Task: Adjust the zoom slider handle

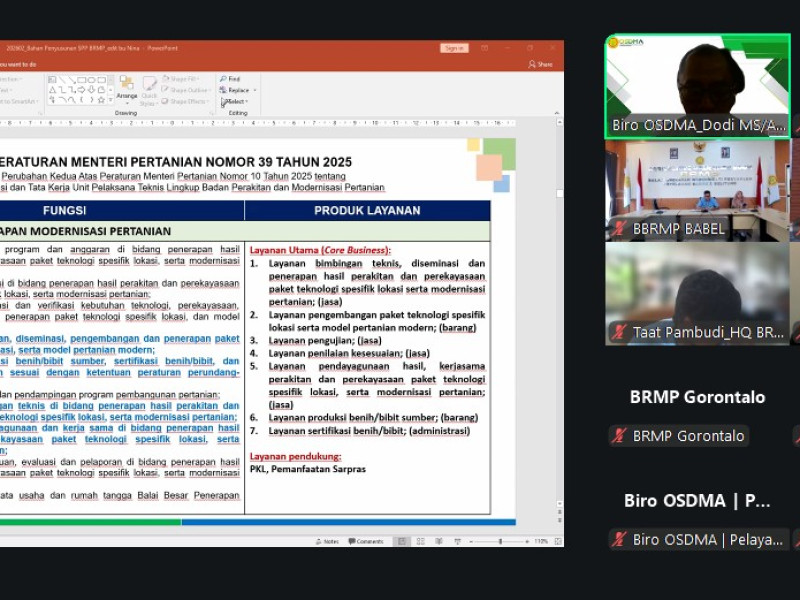Action: 500,541
